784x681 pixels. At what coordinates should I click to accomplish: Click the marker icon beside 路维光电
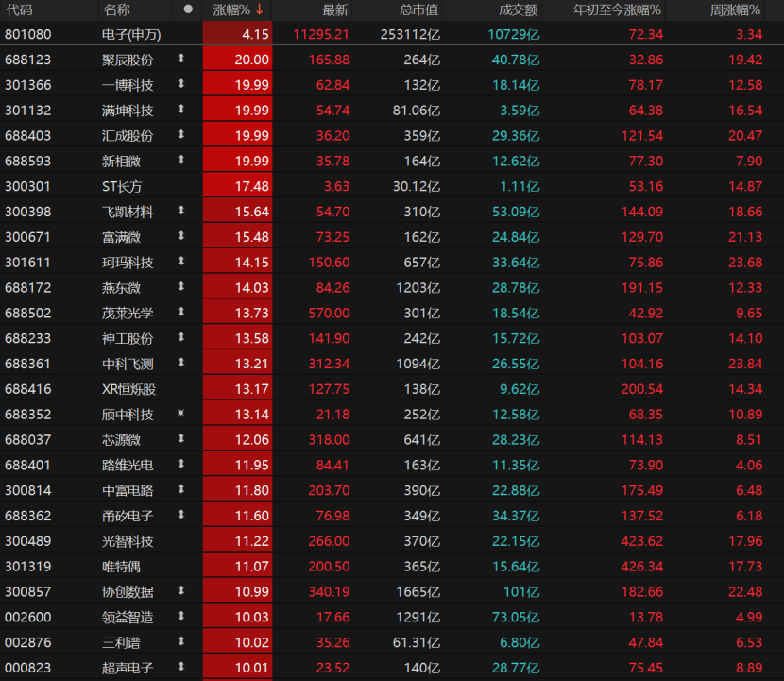[x=181, y=464]
